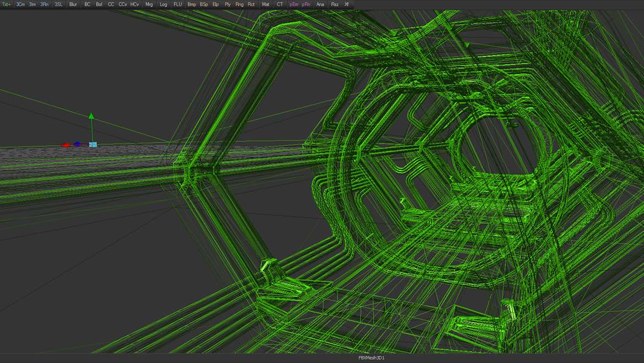Select the Bmp toolbar button

[x=192, y=4]
